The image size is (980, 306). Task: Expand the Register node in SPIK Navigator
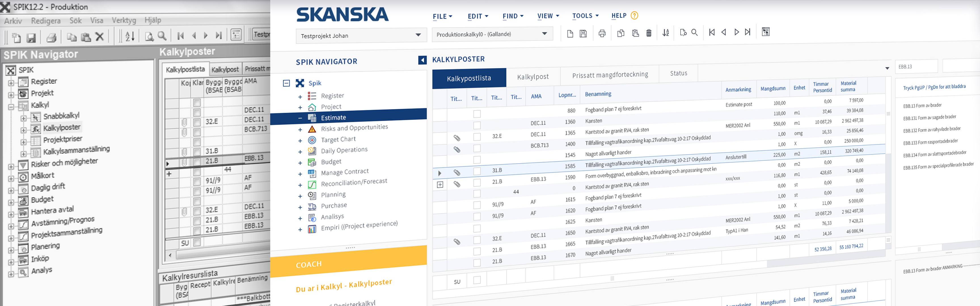(300, 97)
